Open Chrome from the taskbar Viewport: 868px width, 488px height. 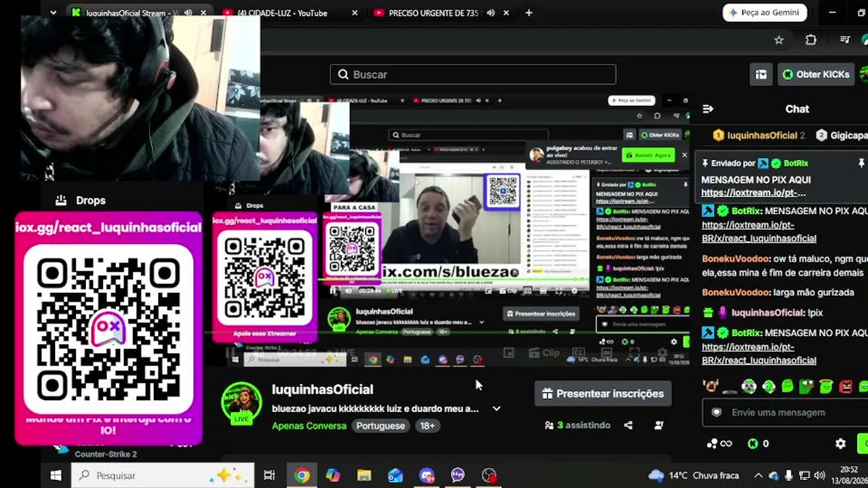click(x=302, y=476)
